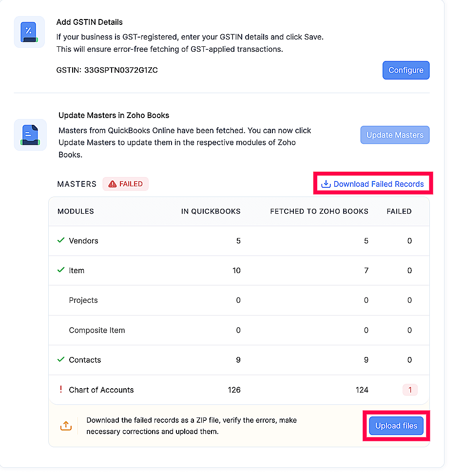Select the Composite Item row label
This screenshot has height=476, width=462.
point(97,330)
